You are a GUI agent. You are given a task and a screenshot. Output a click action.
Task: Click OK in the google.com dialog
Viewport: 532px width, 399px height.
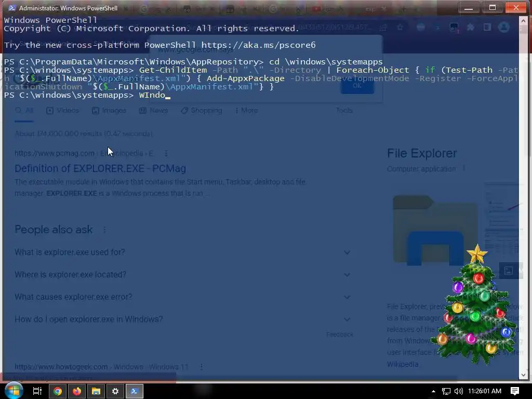point(357,86)
